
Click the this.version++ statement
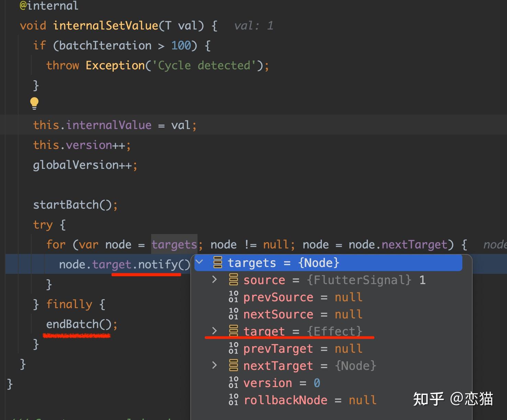[82, 145]
